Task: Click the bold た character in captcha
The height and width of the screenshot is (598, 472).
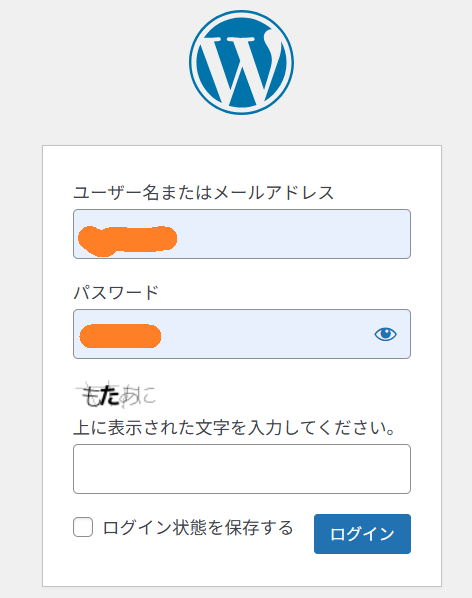Action: (110, 395)
